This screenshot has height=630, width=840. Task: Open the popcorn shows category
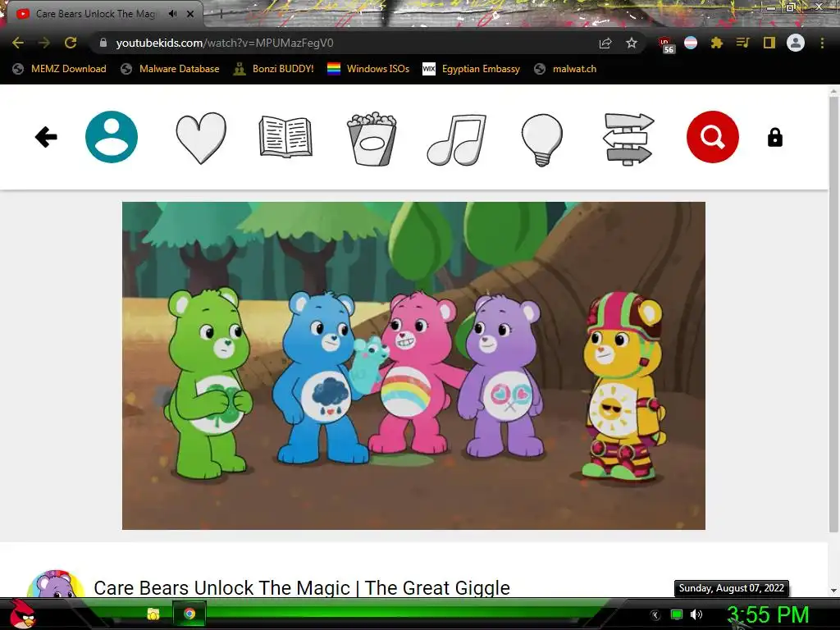pos(372,138)
